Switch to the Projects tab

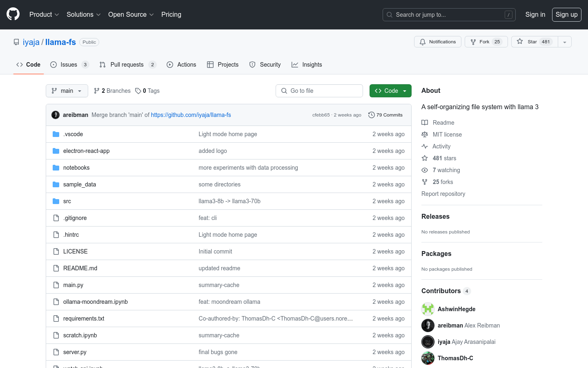223,65
